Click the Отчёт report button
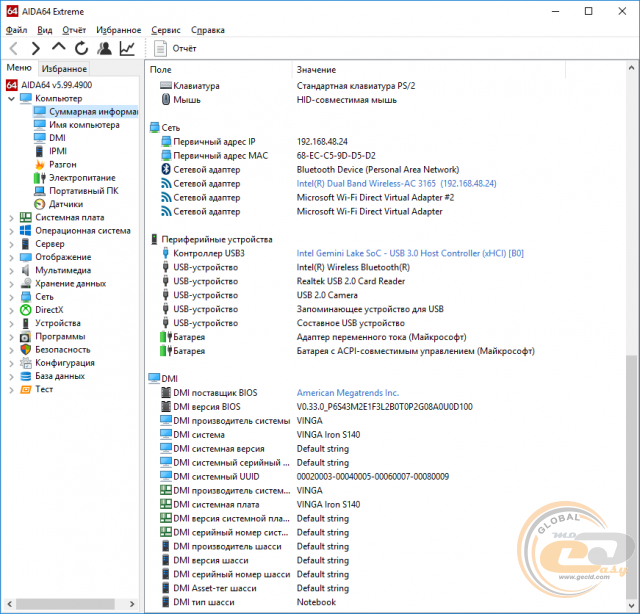 [175, 48]
